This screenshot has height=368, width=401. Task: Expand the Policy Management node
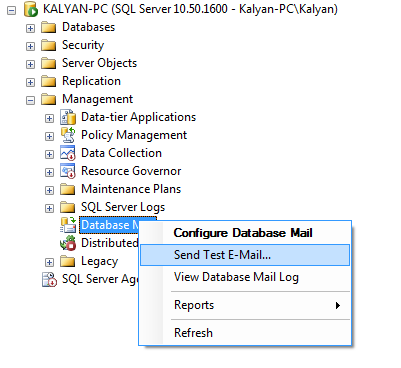[x=49, y=136]
